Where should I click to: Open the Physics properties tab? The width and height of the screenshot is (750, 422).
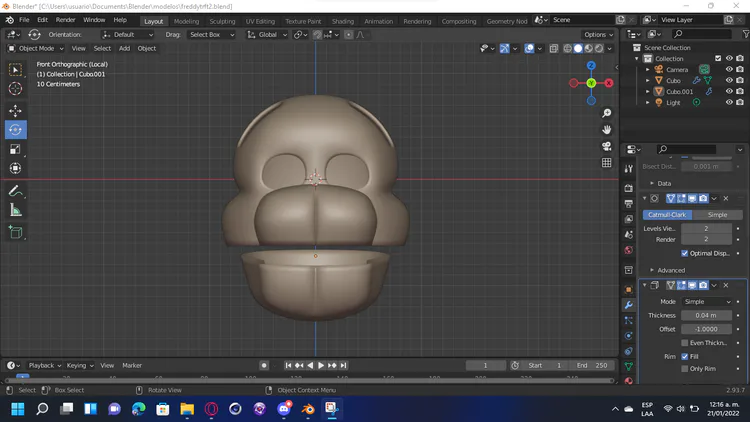pyautogui.click(x=629, y=336)
